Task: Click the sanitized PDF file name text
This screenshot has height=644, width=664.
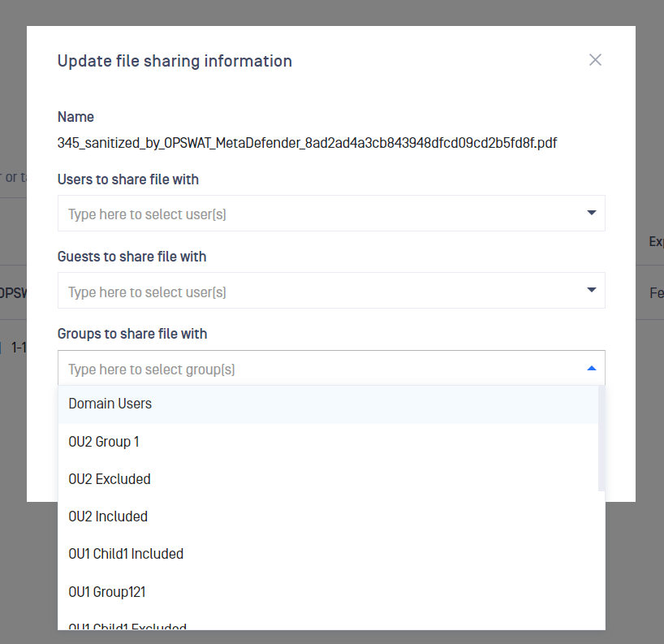Action: 307,143
